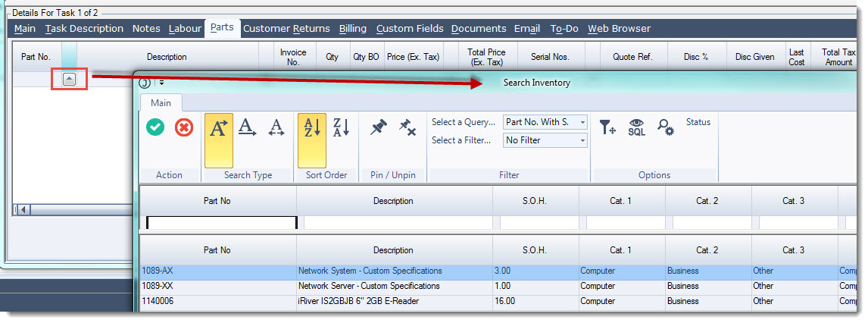Click 'Network Server - Custom Specifications' description
This screenshot has width=868, height=323.
click(369, 286)
